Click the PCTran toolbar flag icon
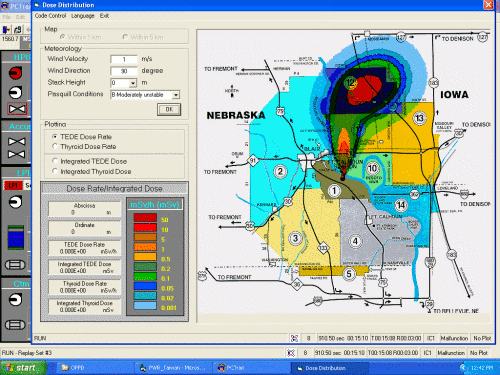The width and height of the screenshot is (500, 375). click(x=6, y=30)
